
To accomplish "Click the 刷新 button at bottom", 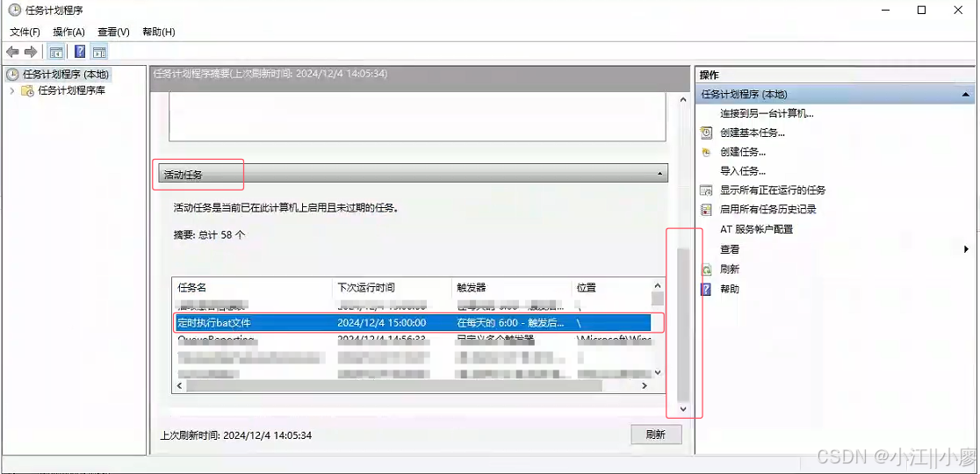I will click(x=656, y=434).
